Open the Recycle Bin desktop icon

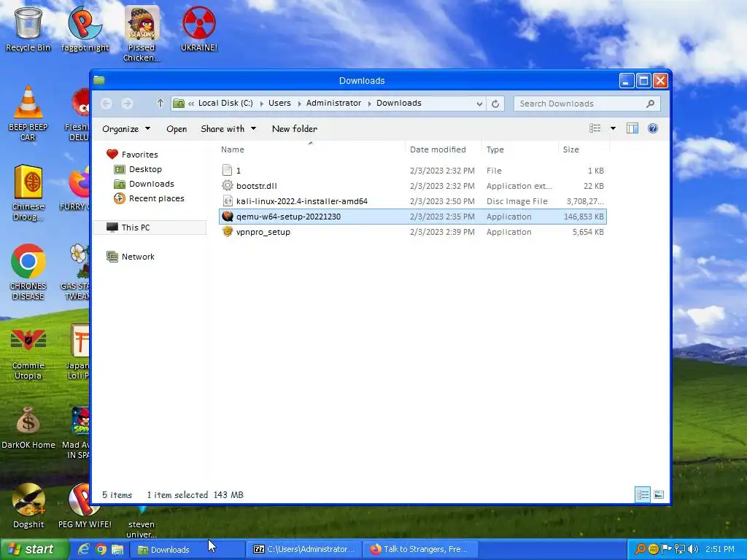pyautogui.click(x=28, y=28)
